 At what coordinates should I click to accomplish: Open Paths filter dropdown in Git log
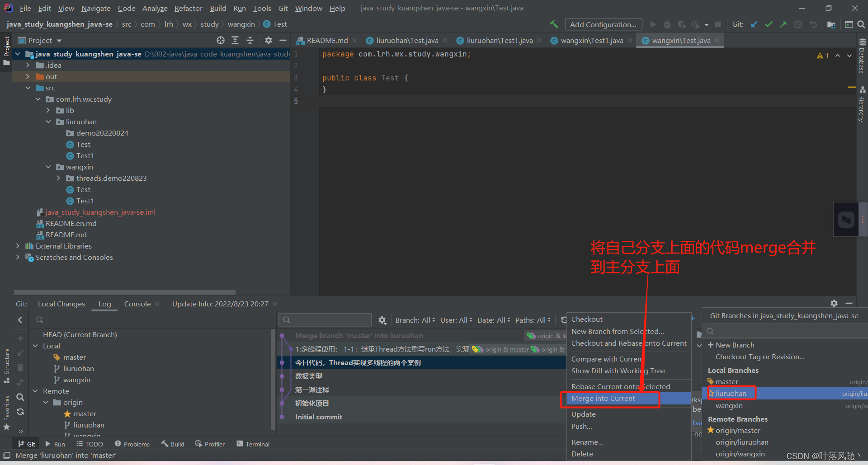point(533,320)
